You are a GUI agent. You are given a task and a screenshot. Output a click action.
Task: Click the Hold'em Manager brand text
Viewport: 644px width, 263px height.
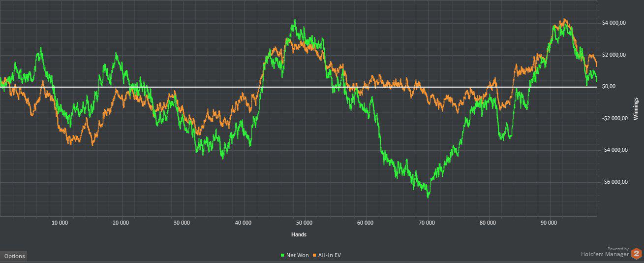pos(605,254)
